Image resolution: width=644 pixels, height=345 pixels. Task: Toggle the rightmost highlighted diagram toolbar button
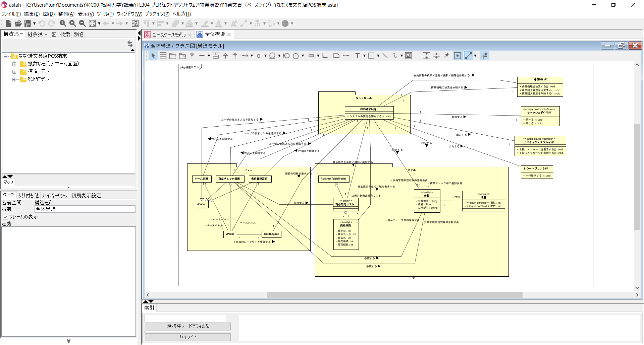(x=484, y=56)
